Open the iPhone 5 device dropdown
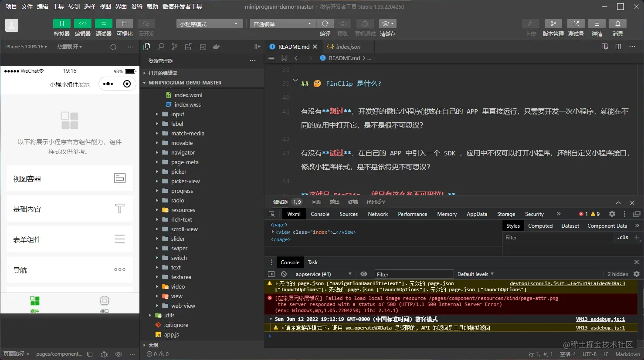 pos(24,46)
